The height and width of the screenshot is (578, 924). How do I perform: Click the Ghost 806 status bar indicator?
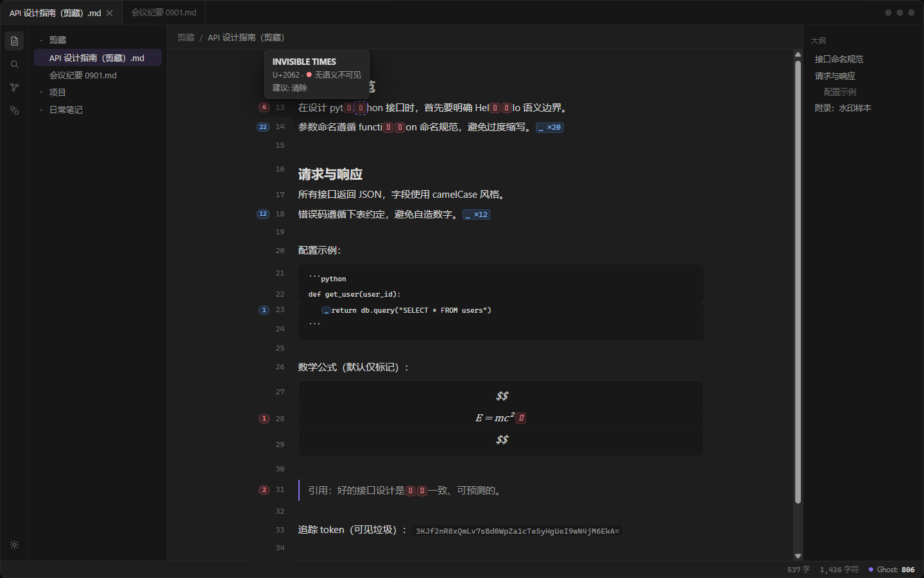point(891,570)
